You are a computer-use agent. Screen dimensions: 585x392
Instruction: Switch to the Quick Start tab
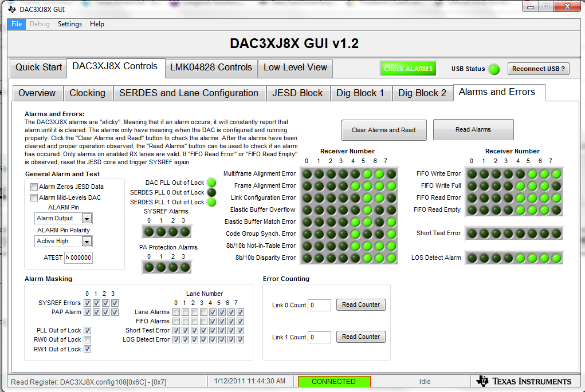coord(38,68)
